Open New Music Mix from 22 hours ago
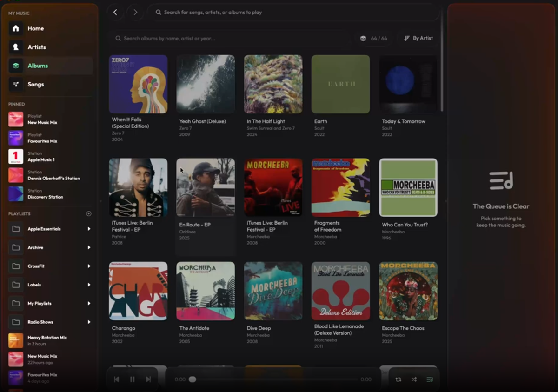The width and height of the screenshot is (558, 392). coord(50,359)
